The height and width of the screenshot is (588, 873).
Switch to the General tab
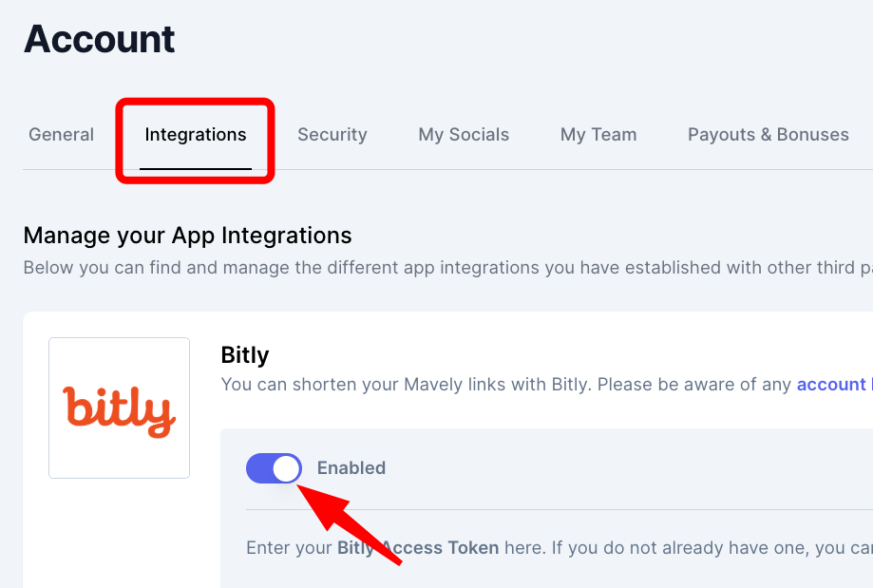point(61,135)
